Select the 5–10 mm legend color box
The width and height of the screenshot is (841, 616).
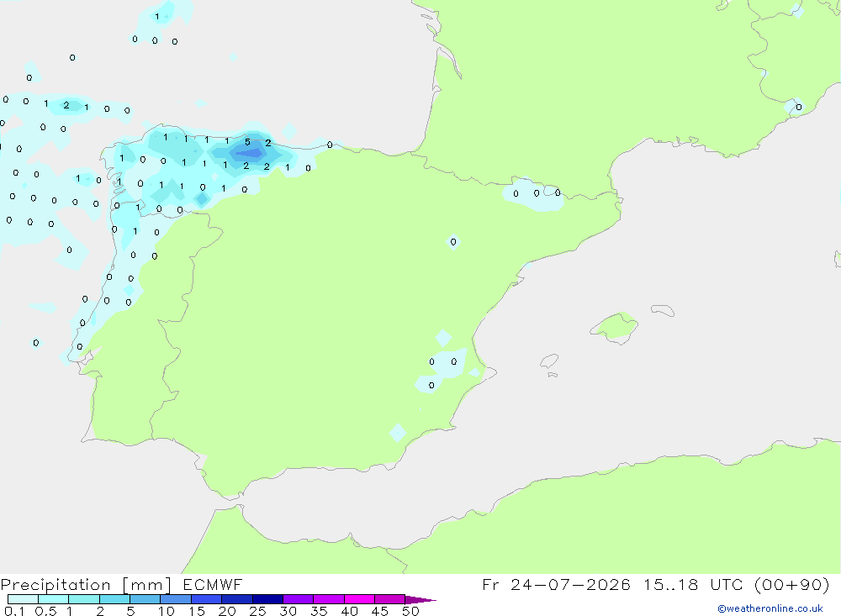pyautogui.click(x=145, y=599)
